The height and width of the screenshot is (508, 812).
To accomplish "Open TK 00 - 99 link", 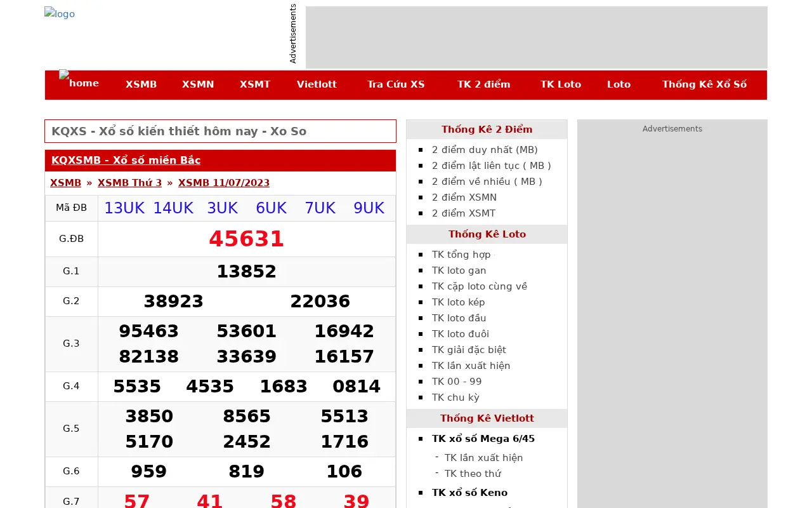I will (457, 382).
